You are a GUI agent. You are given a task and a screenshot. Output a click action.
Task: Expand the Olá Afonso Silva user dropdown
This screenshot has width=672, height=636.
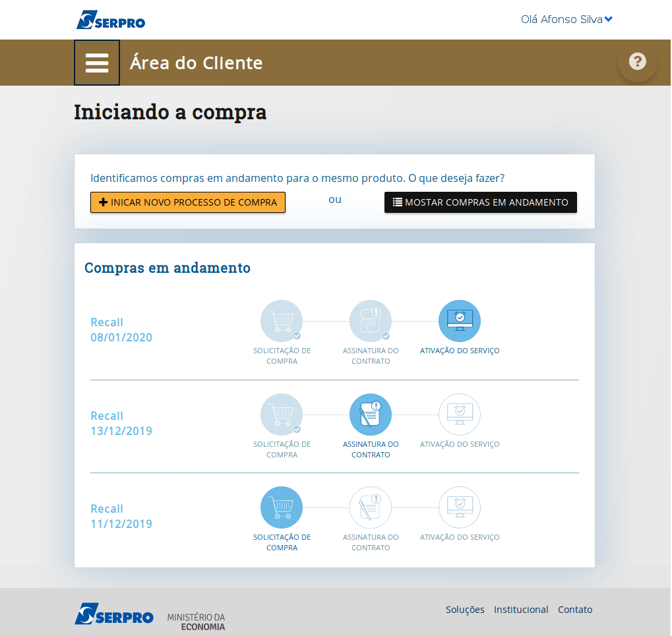(566, 20)
